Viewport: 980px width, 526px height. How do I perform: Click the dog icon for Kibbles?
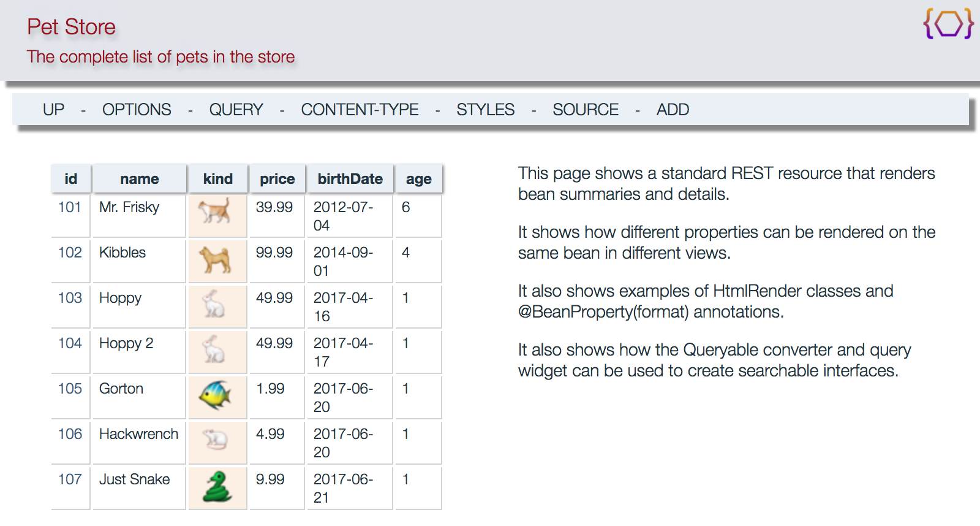[215, 259]
